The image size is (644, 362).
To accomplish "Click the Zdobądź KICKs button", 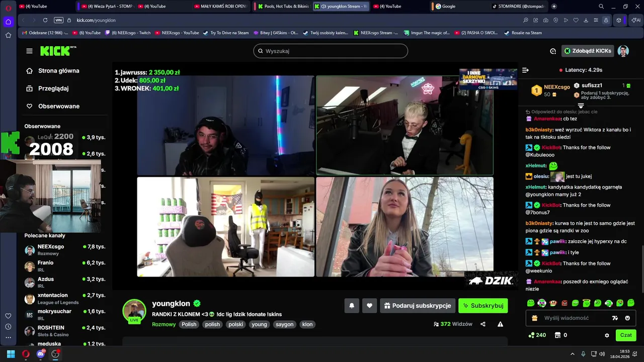I will 588,51.
